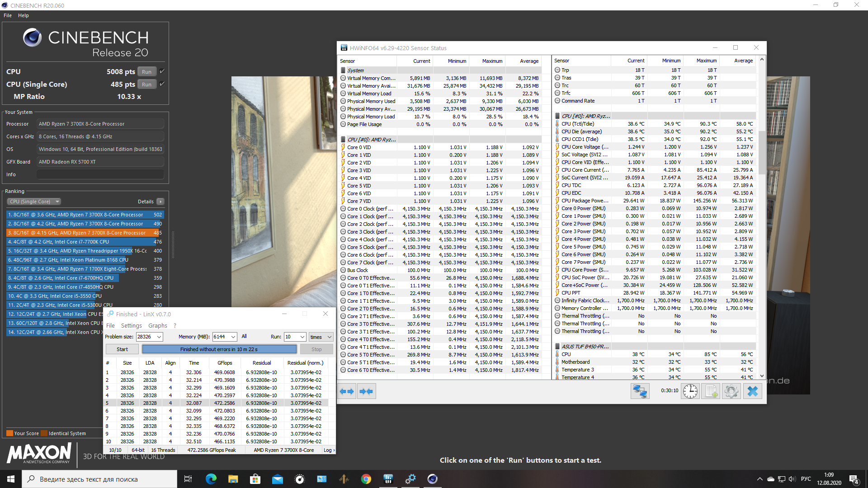Open HWiNFO sensor settings gear icon
The width and height of the screenshot is (868, 488).
731,391
